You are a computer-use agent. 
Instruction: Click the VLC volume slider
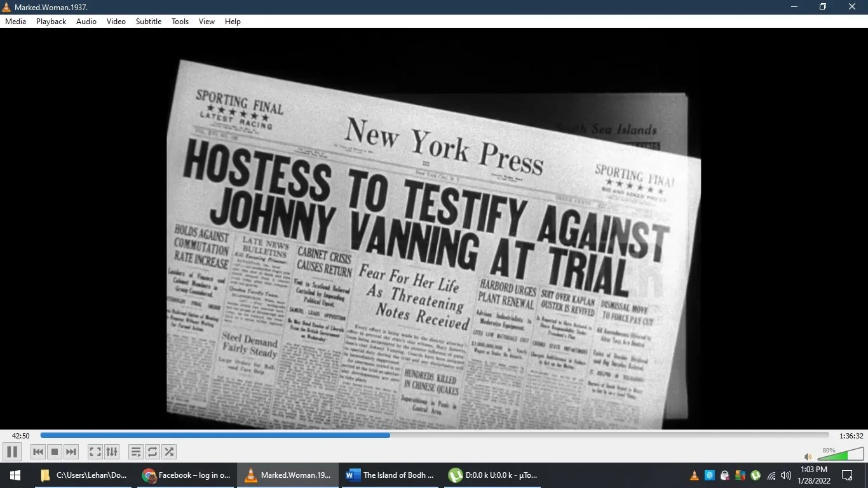(x=839, y=454)
